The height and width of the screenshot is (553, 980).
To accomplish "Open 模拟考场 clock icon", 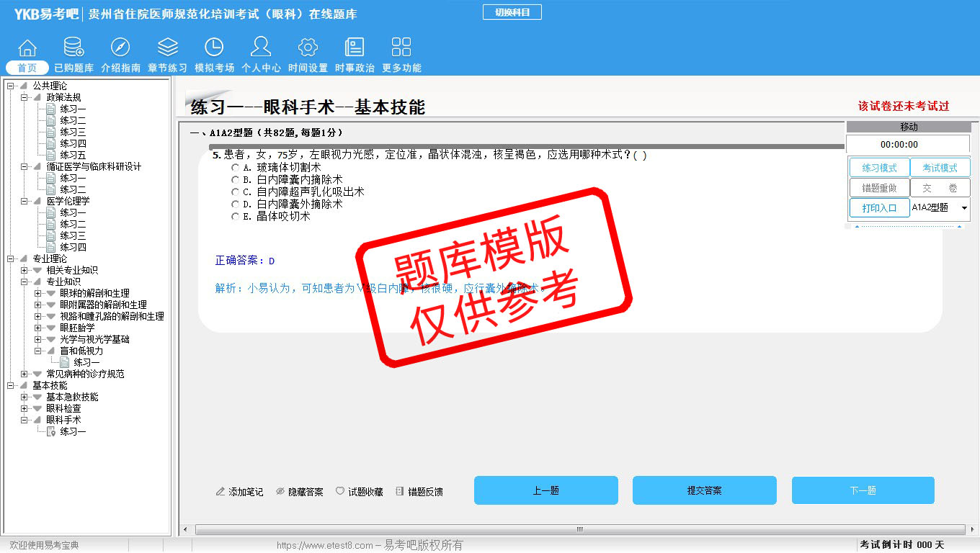I will (x=214, y=48).
